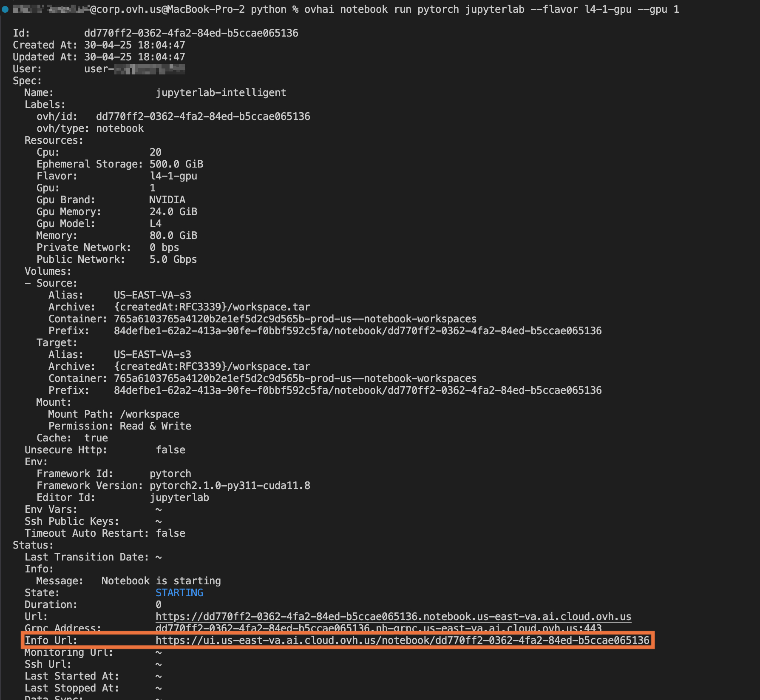
Task: Click the Created At timestamp 30-04-25 18:04:47
Action: tap(135, 45)
